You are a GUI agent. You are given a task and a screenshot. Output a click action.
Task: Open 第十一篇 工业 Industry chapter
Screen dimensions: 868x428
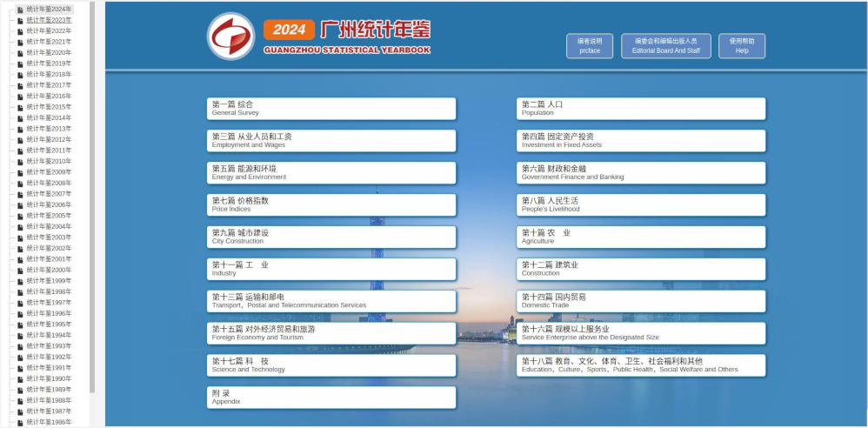(331, 270)
